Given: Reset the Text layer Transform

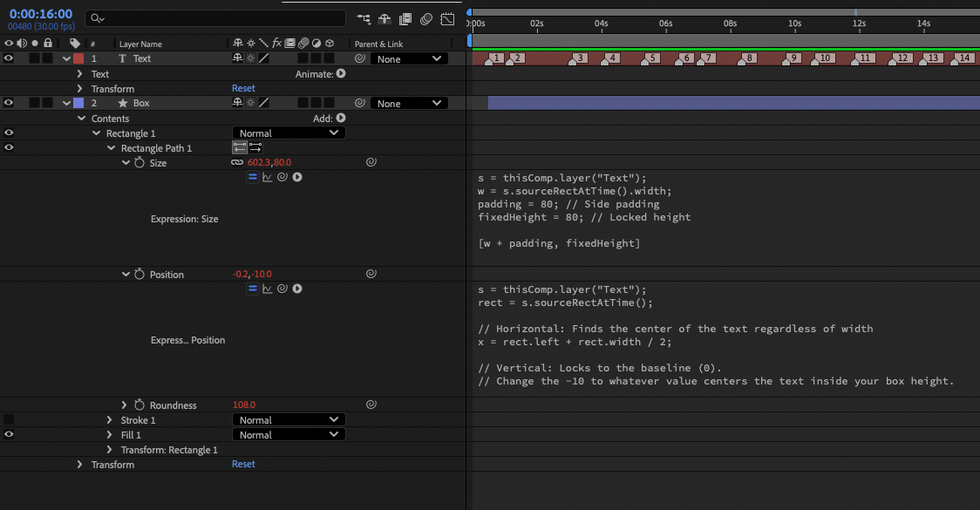Looking at the screenshot, I should (243, 88).
